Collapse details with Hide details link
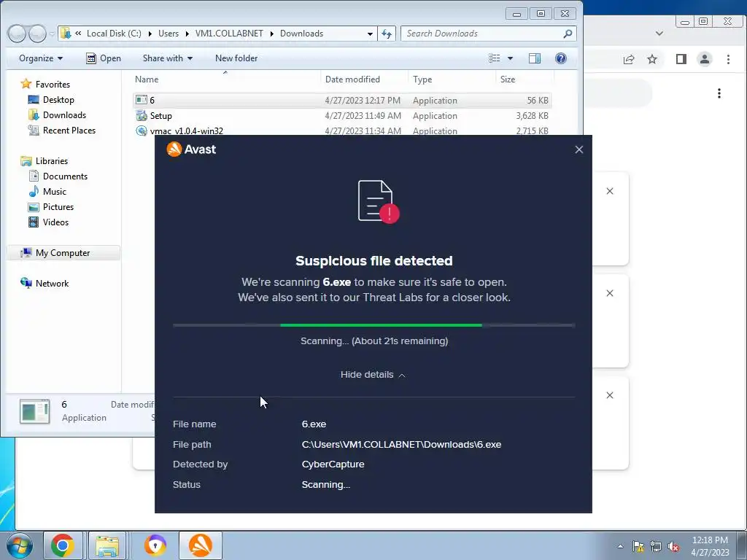The image size is (747, 560). click(373, 375)
